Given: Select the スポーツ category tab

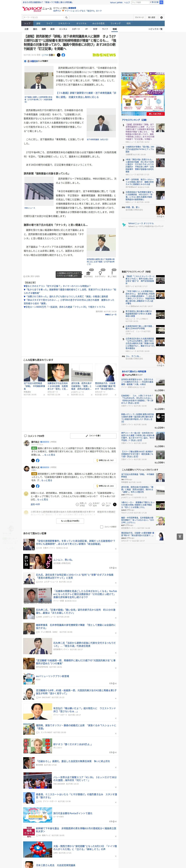Looking at the screenshot, I should pos(76,29).
